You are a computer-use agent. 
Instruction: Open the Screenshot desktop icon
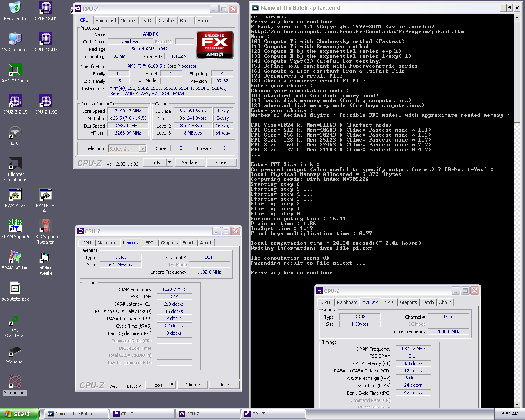(15, 385)
